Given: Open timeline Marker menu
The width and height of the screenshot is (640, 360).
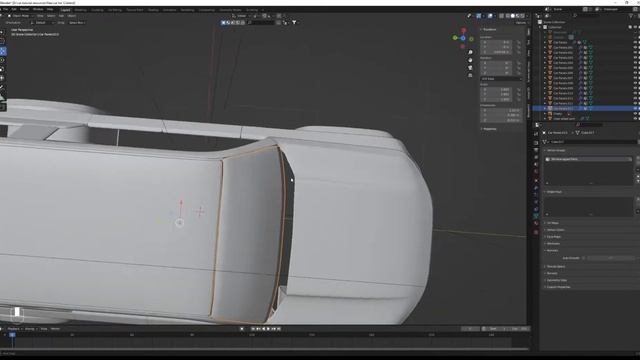Looking at the screenshot, I should (55, 329).
